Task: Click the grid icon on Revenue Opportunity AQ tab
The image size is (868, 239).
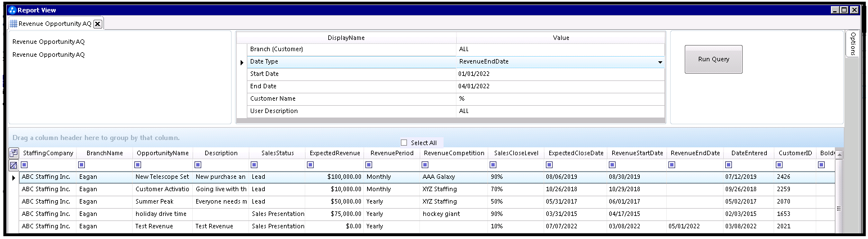Action: [x=13, y=24]
